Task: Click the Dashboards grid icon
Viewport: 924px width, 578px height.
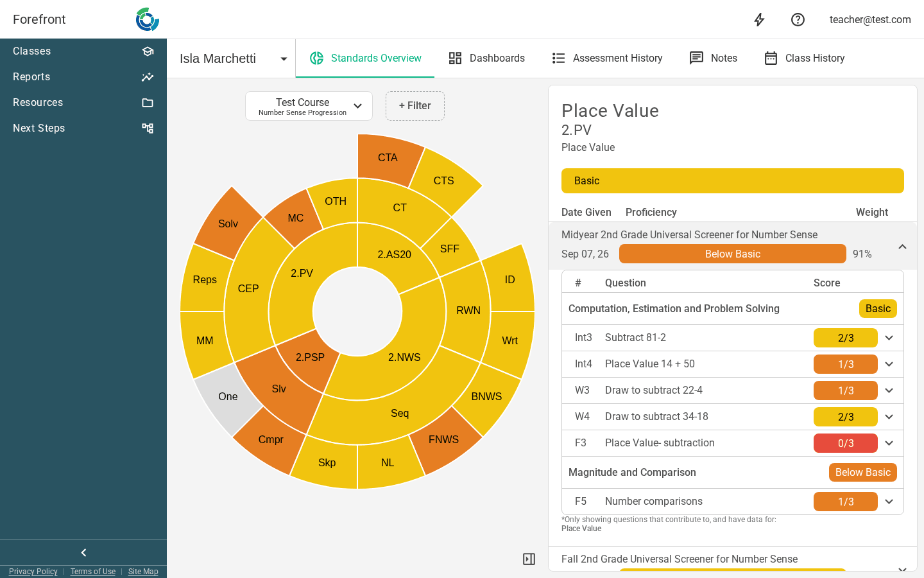Action: pos(455,58)
